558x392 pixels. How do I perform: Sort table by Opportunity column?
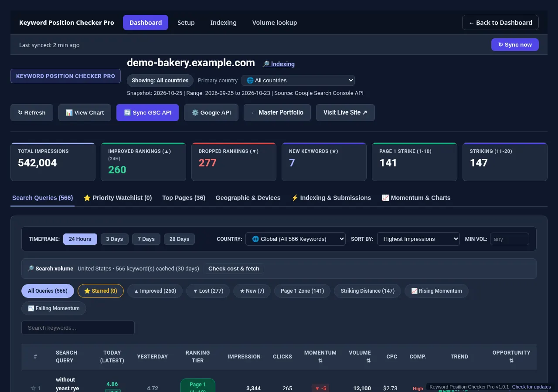(511, 357)
